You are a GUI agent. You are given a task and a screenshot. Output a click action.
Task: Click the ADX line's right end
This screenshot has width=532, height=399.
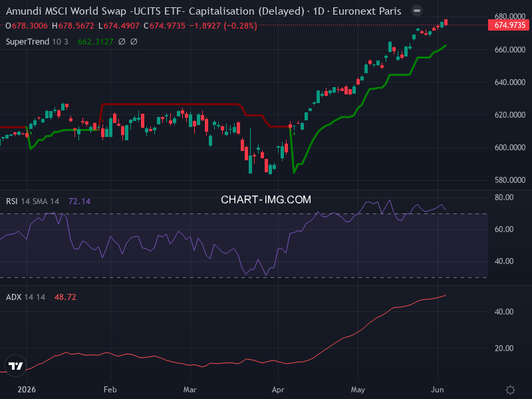445,295
